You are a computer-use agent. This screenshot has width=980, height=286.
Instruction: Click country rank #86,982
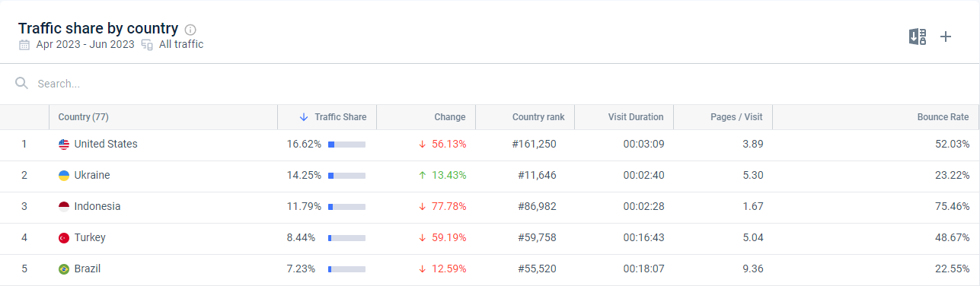537,206
